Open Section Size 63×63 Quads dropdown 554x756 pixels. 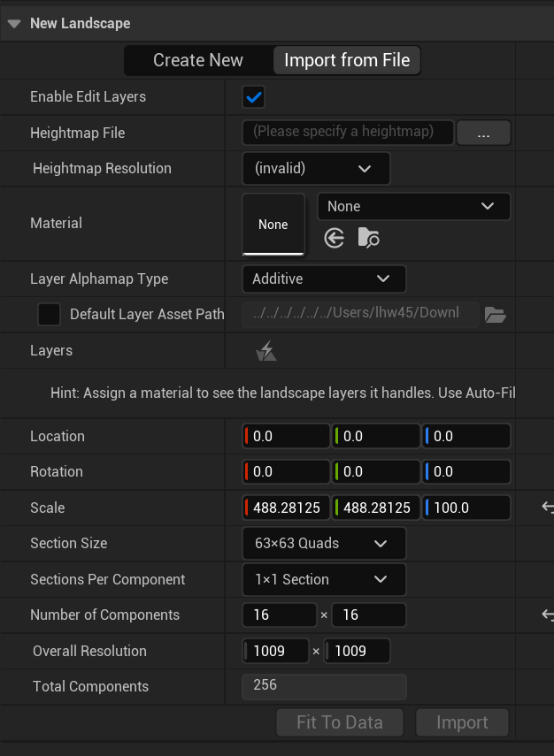(324, 544)
